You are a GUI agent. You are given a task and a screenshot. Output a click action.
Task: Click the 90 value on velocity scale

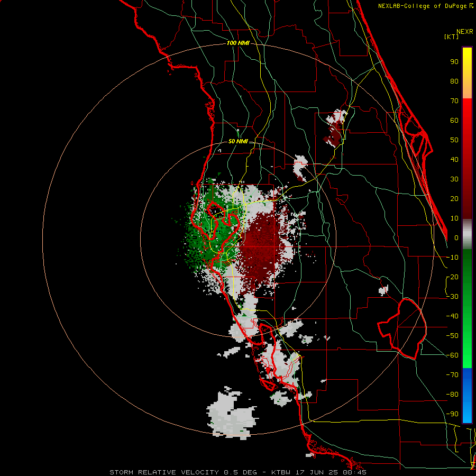click(454, 62)
